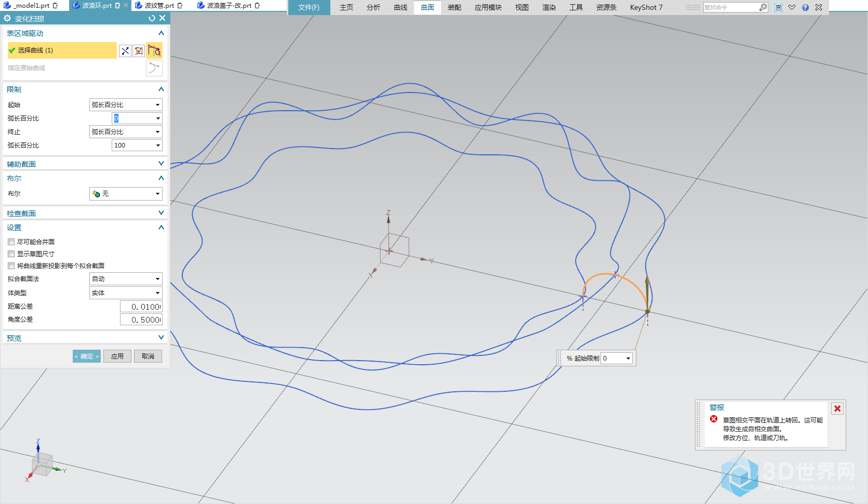Click the 应用 button
This screenshot has height=504, width=868.
tap(117, 356)
